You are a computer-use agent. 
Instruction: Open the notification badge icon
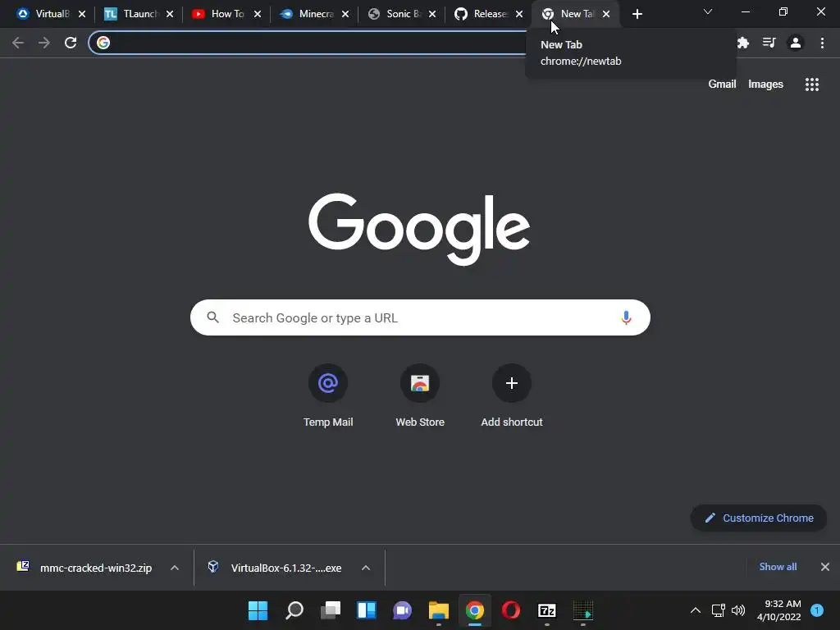point(817,610)
